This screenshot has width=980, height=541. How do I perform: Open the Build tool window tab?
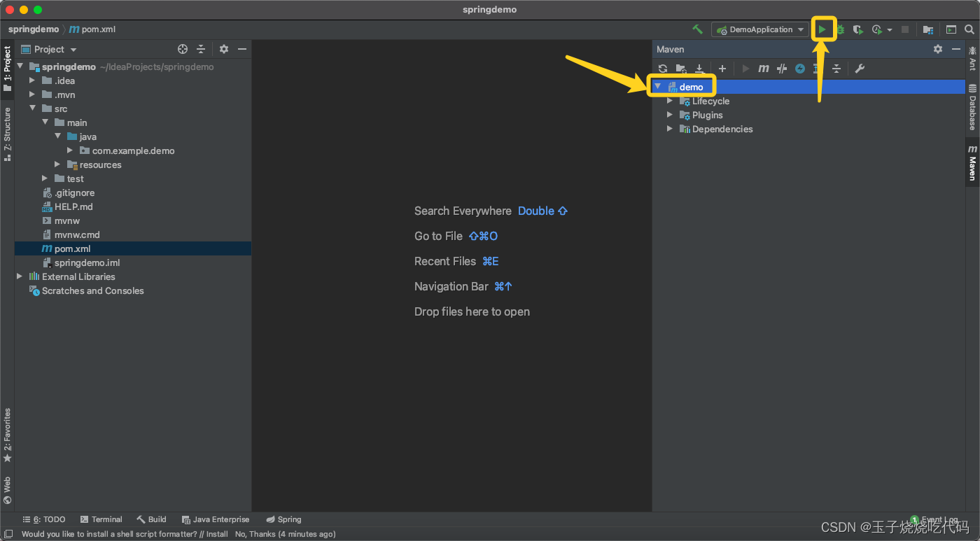tap(151, 519)
